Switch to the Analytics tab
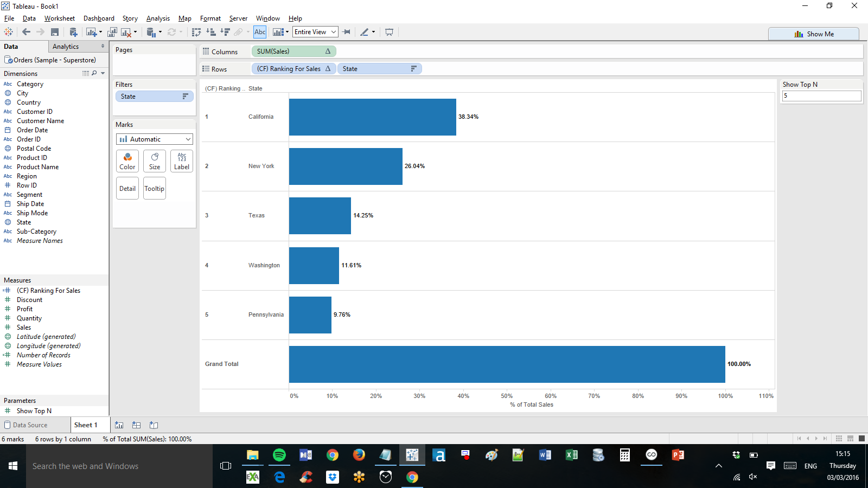Image resolution: width=868 pixels, height=488 pixels. pos(66,47)
